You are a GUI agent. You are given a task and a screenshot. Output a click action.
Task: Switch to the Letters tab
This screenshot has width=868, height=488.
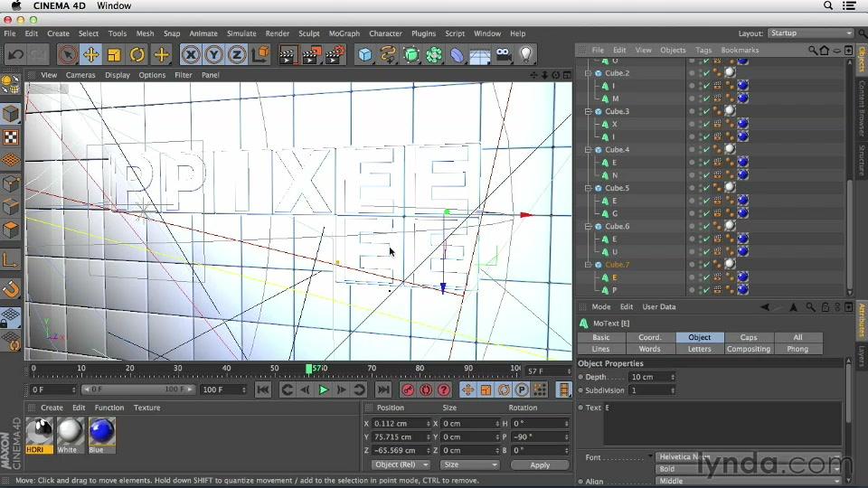click(x=699, y=349)
